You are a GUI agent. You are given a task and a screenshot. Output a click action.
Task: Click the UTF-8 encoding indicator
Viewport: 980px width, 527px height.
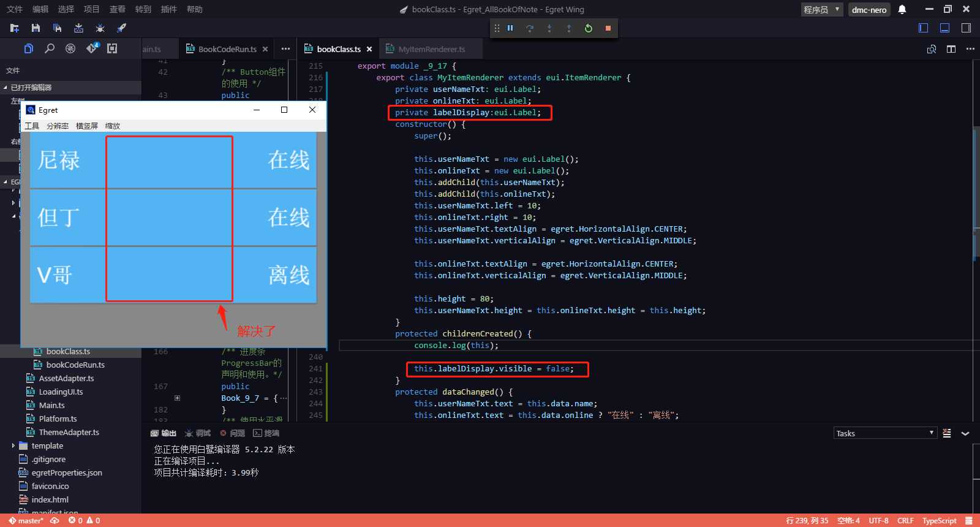(x=879, y=521)
